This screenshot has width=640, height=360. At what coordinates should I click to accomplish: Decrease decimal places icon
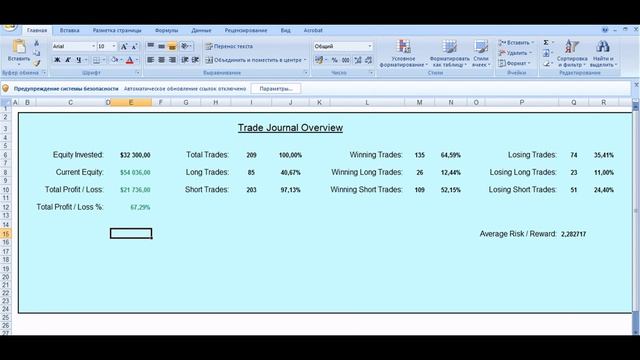tap(369, 60)
